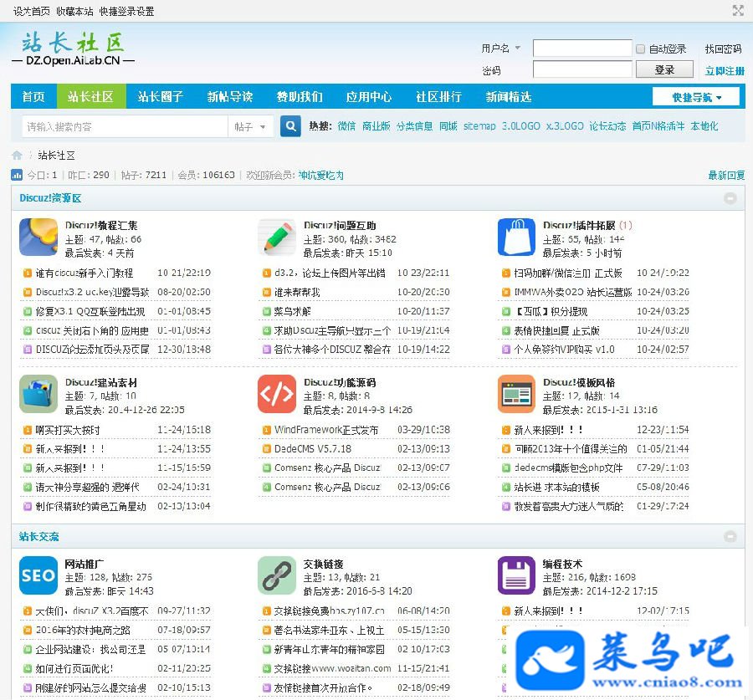
Task: Open the 网站推广 SEO icon
Action: (38, 575)
